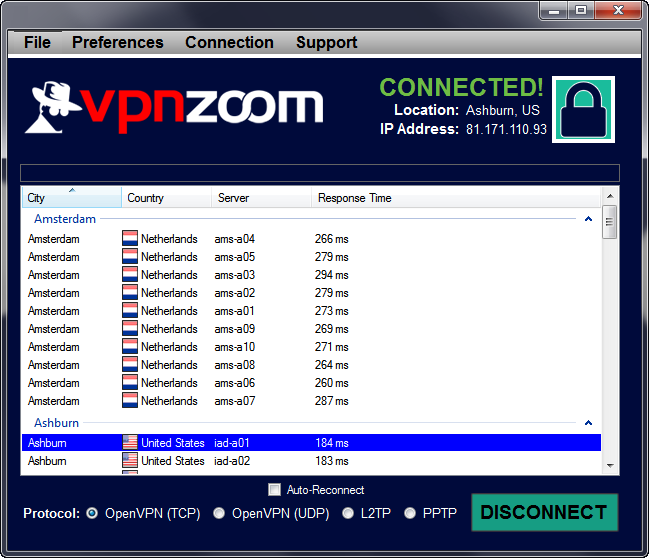The width and height of the screenshot is (649, 558).
Task: Sort servers by City column
Action: pos(72,197)
